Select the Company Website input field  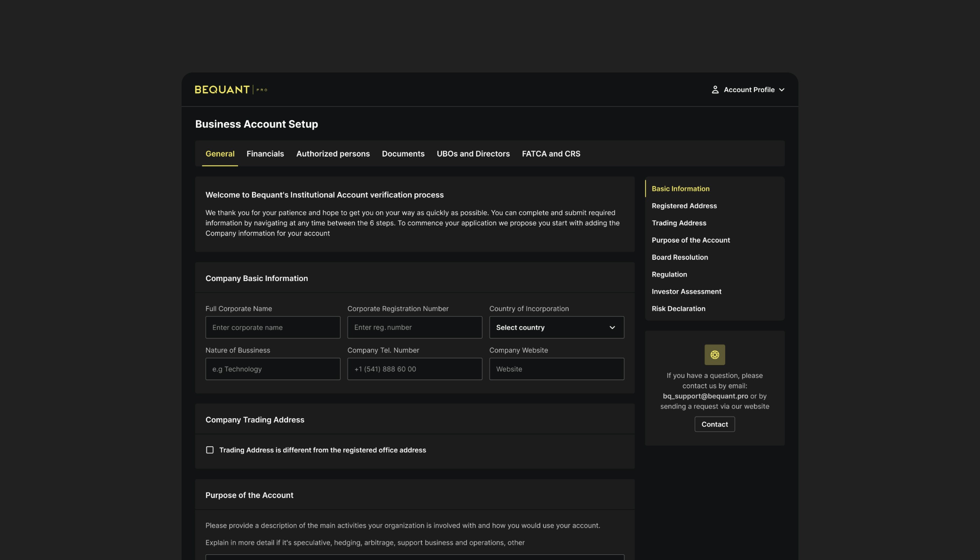coord(556,369)
